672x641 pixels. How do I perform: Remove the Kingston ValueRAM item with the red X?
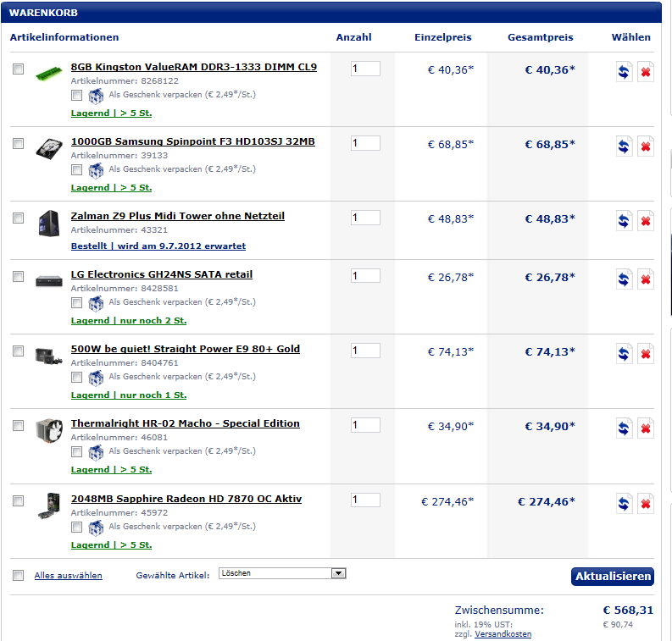click(x=646, y=71)
